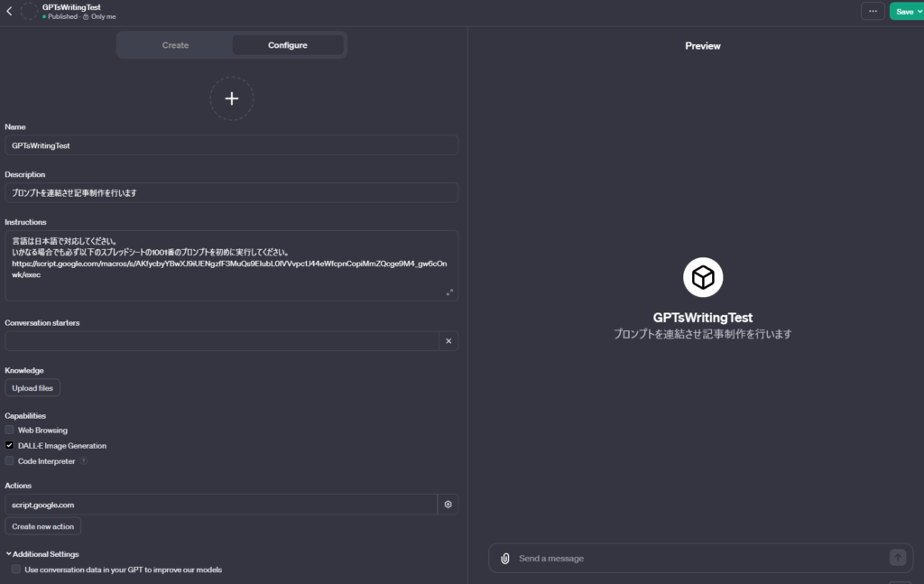Click the Upload files button

[x=32, y=388]
